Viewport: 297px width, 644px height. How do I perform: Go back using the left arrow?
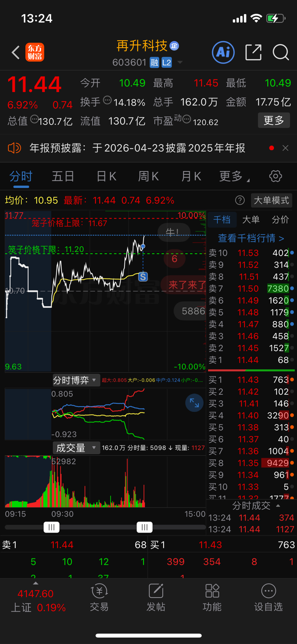pos(15,52)
